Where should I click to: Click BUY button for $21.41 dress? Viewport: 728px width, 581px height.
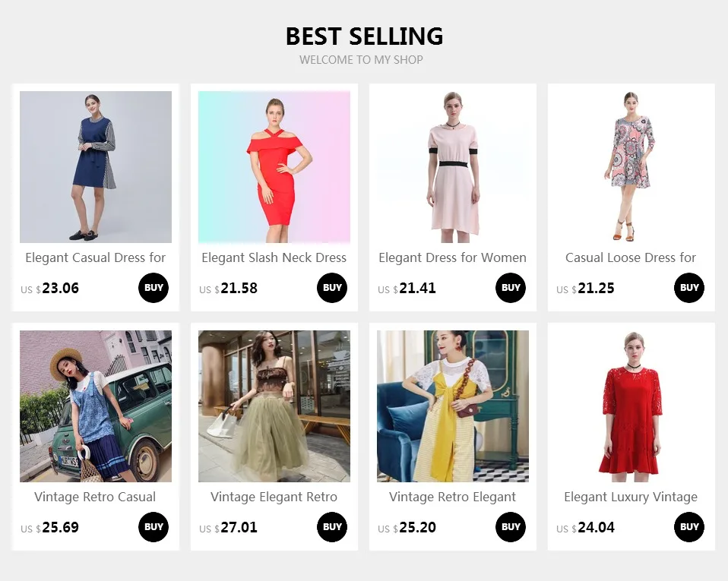[x=511, y=288]
